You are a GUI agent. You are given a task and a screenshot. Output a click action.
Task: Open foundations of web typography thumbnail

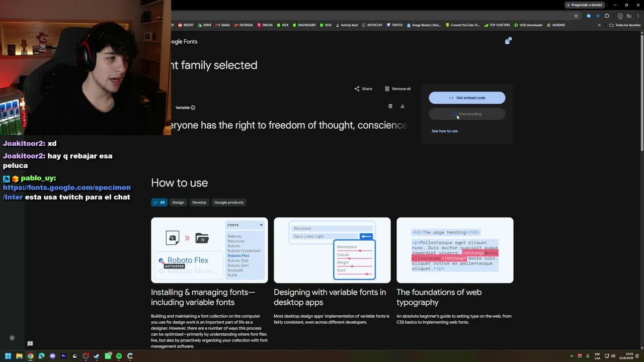[x=455, y=250]
